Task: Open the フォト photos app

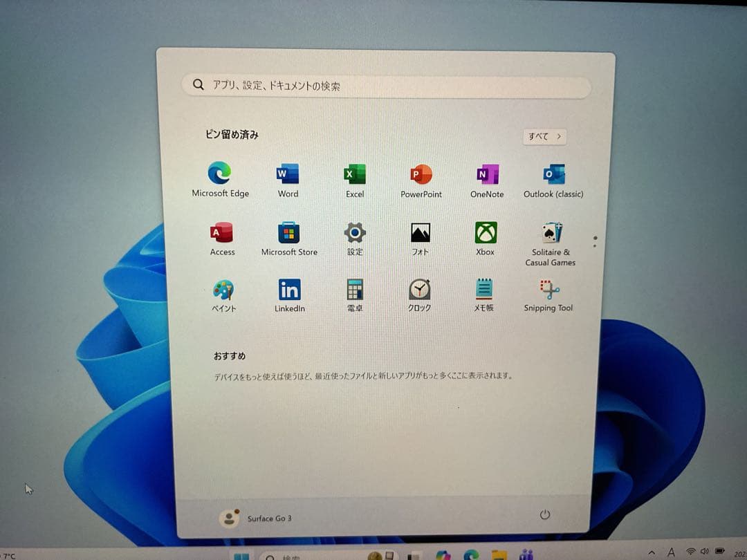Action: click(421, 233)
